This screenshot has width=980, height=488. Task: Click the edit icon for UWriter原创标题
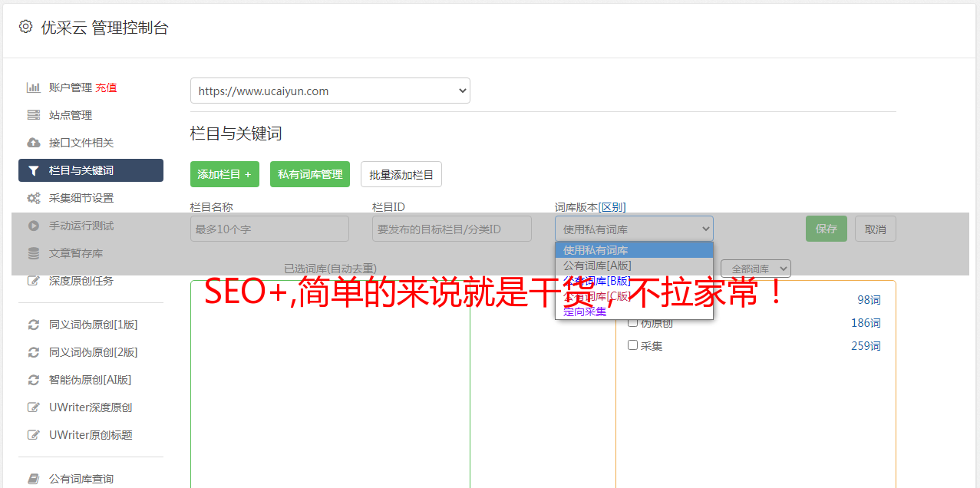click(34, 435)
